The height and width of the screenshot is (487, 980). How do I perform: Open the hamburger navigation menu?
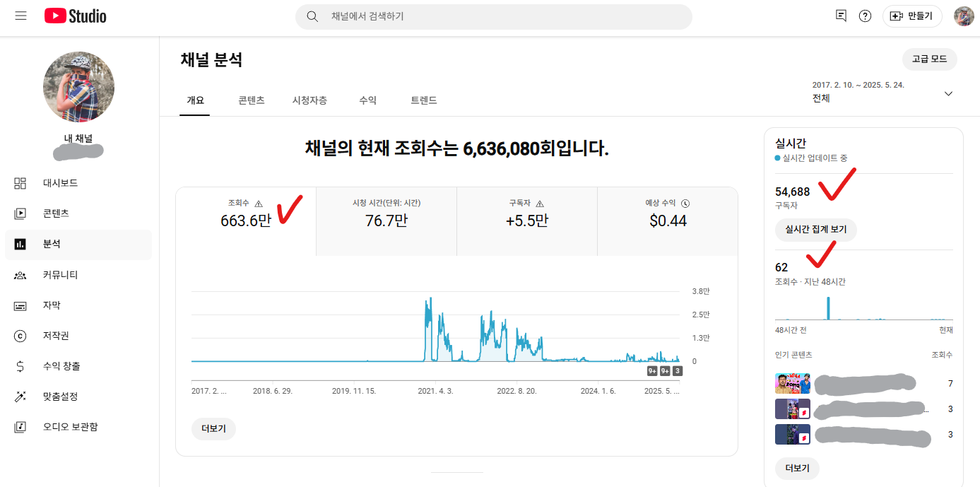click(x=20, y=16)
